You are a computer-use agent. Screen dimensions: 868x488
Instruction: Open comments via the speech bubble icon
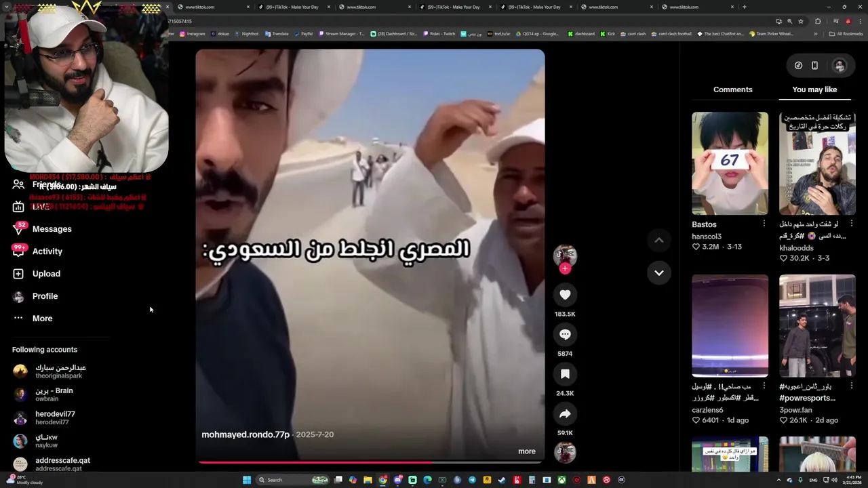(x=565, y=334)
